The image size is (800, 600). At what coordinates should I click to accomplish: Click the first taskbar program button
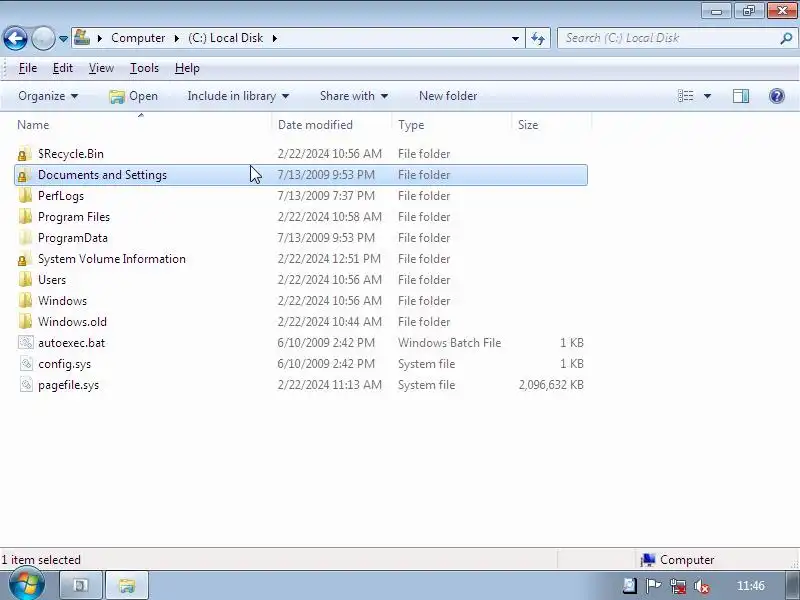[82, 585]
